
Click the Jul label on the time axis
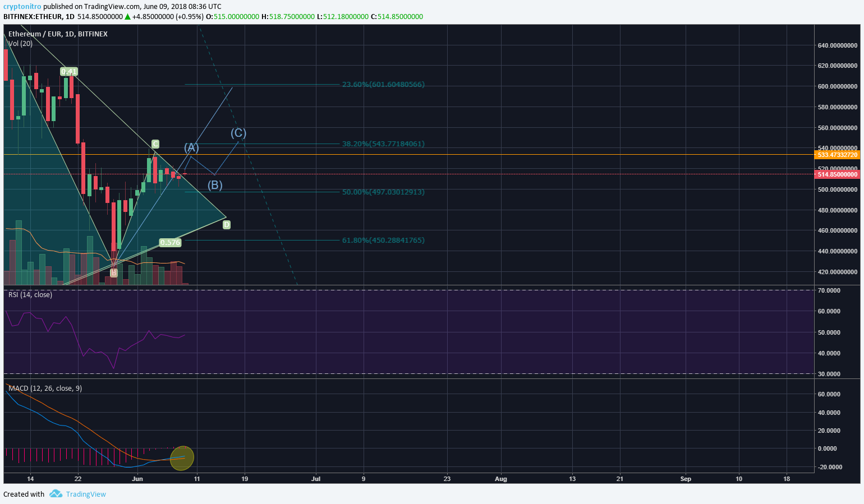(x=316, y=479)
